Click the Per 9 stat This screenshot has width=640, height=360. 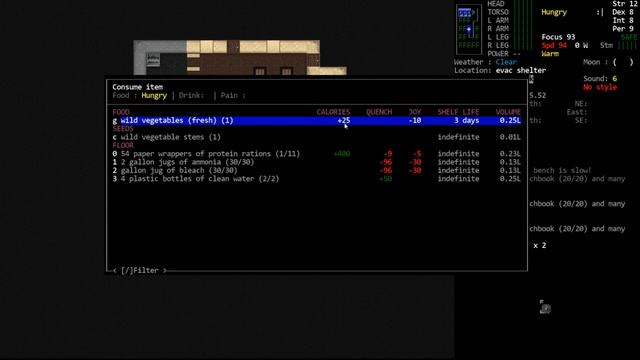pyautogui.click(x=622, y=29)
